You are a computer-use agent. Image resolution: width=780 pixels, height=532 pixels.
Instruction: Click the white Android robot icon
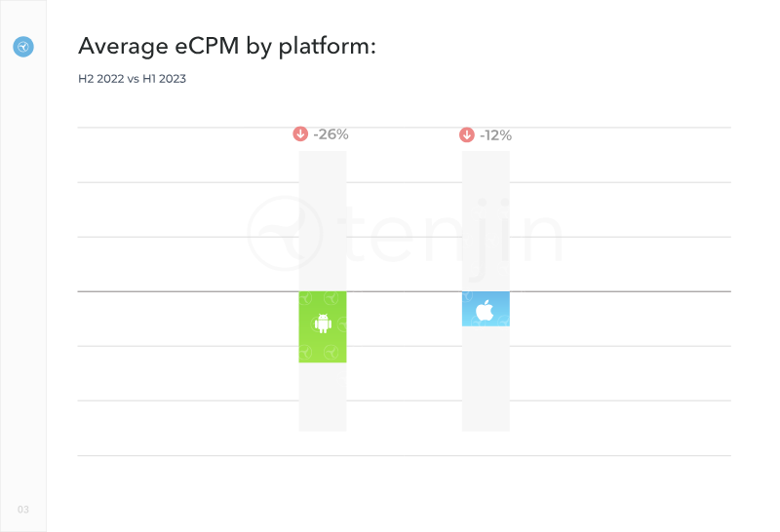323,323
